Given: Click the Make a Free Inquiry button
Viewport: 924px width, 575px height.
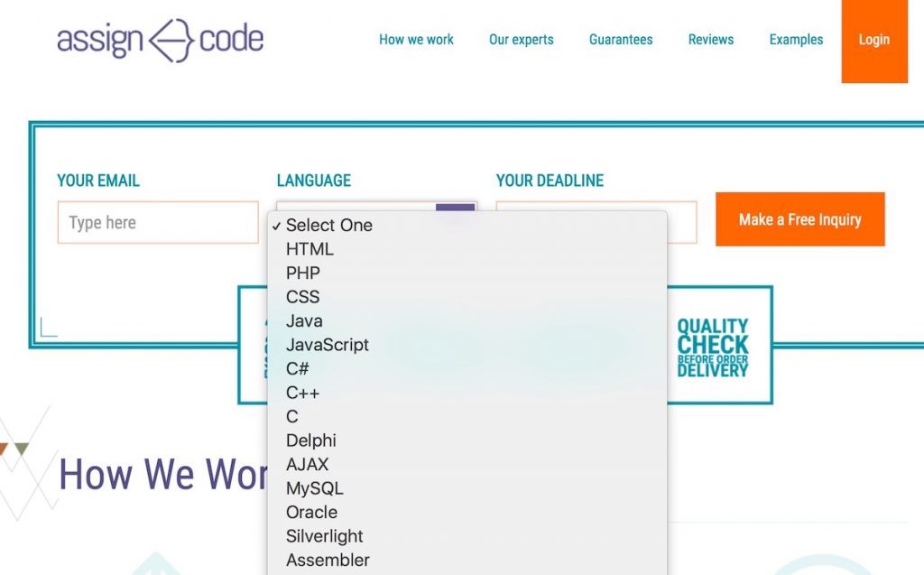Looking at the screenshot, I should tap(799, 219).
